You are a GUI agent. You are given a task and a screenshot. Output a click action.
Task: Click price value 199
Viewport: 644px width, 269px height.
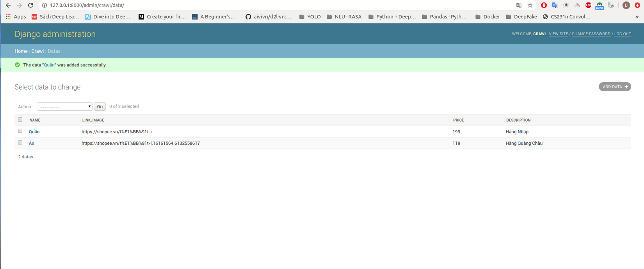pyautogui.click(x=456, y=132)
